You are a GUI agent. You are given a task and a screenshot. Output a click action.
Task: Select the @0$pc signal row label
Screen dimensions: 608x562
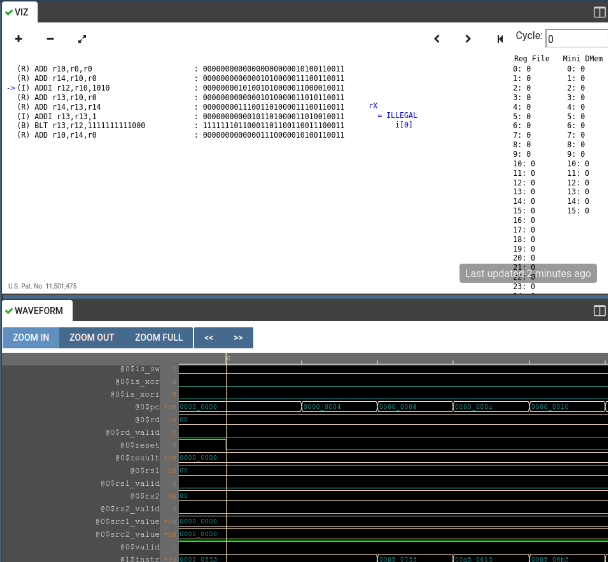(x=146, y=407)
